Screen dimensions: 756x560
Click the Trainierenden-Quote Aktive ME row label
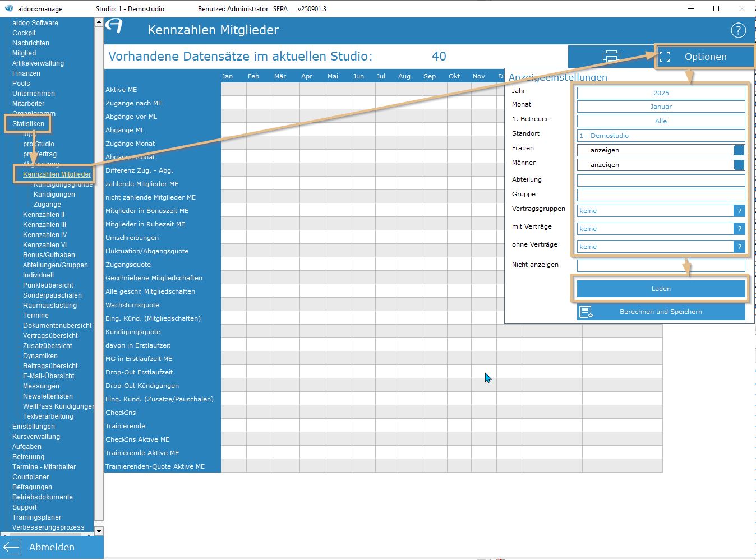coord(155,466)
